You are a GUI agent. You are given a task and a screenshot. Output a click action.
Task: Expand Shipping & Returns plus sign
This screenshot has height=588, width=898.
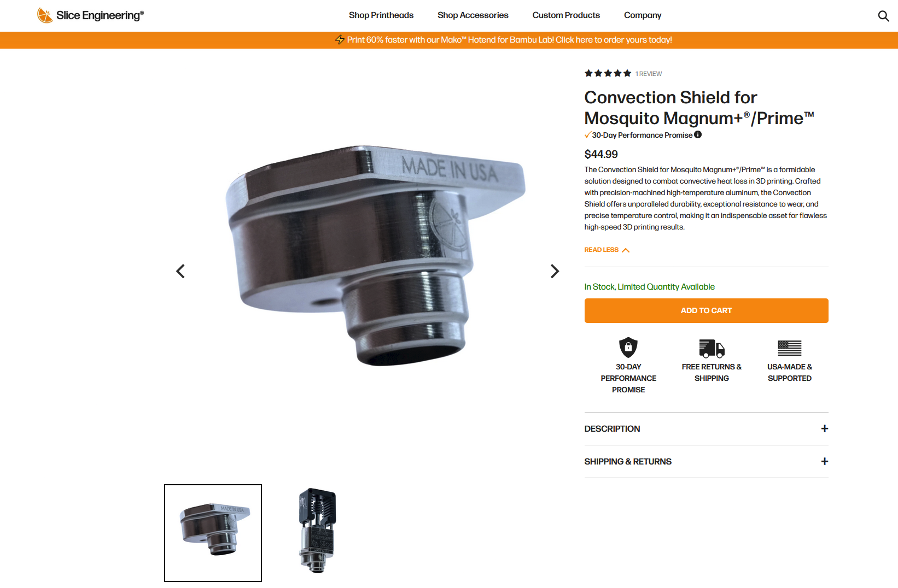[824, 462]
